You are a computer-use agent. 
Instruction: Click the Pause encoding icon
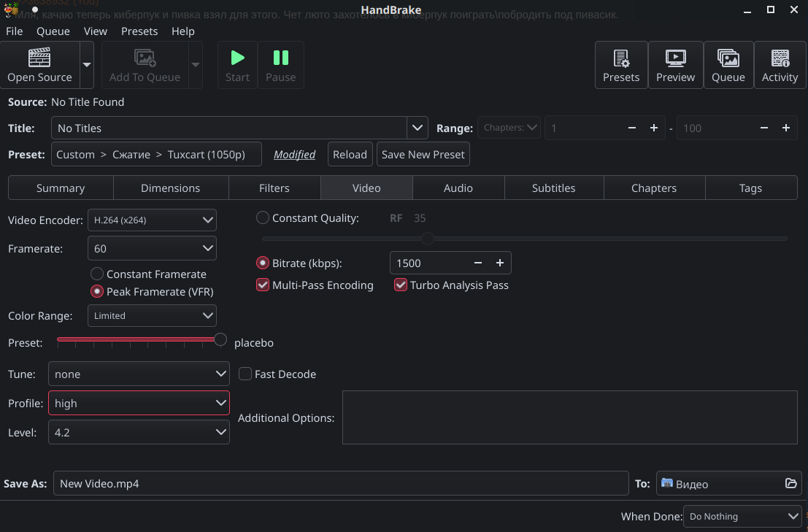(280, 58)
